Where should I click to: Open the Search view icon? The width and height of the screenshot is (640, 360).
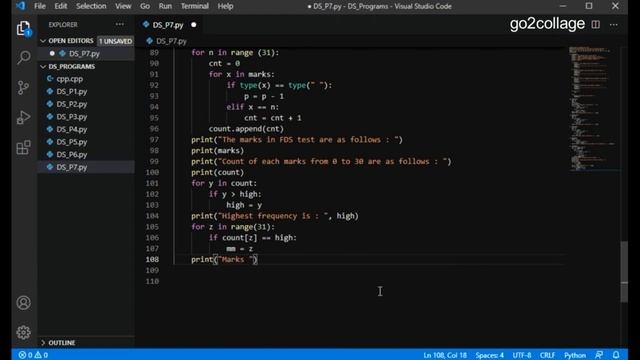point(24,58)
